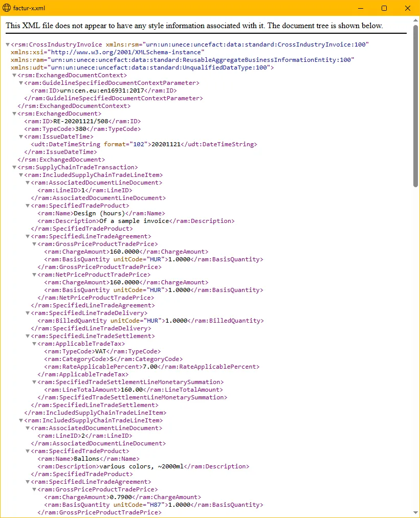
Task: Click BilledQuantity value 1.0000
Action: point(176,321)
